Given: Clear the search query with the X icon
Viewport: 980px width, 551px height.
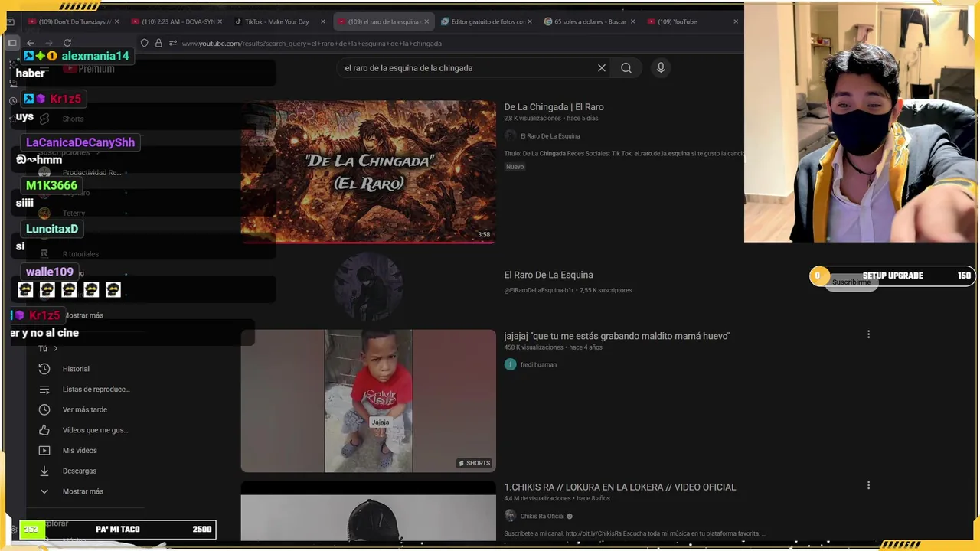Looking at the screenshot, I should (602, 68).
